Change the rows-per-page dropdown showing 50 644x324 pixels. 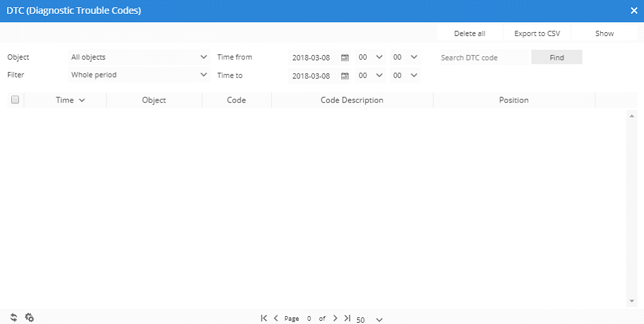(x=370, y=319)
